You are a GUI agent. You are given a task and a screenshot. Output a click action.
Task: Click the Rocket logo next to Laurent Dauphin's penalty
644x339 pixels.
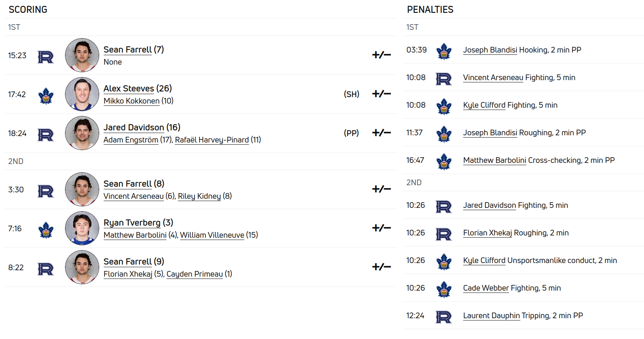point(444,317)
